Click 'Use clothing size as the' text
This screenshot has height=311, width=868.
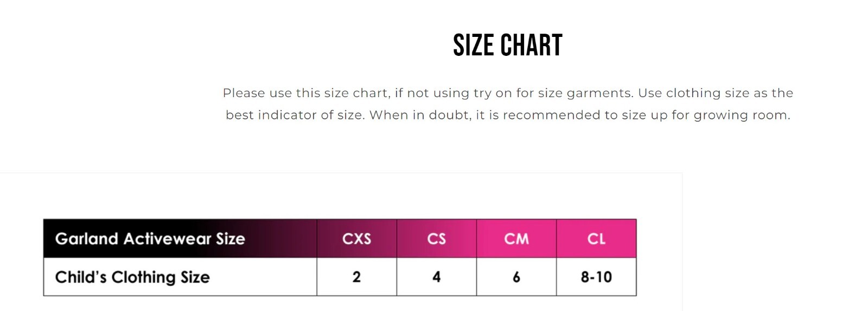(x=715, y=93)
